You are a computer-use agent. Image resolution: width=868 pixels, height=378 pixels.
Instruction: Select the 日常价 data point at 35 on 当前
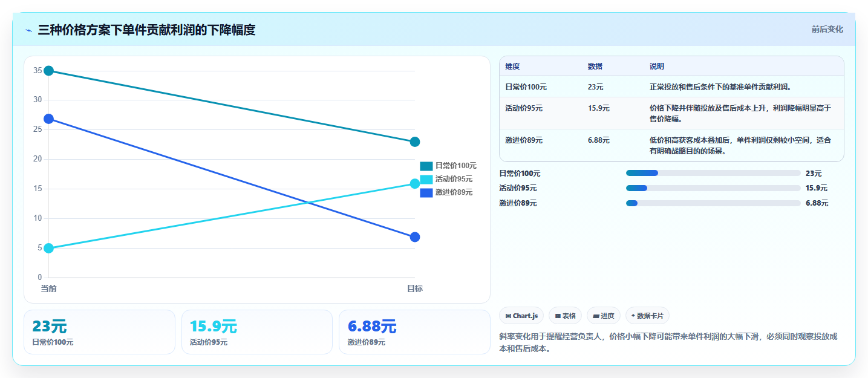coord(49,71)
